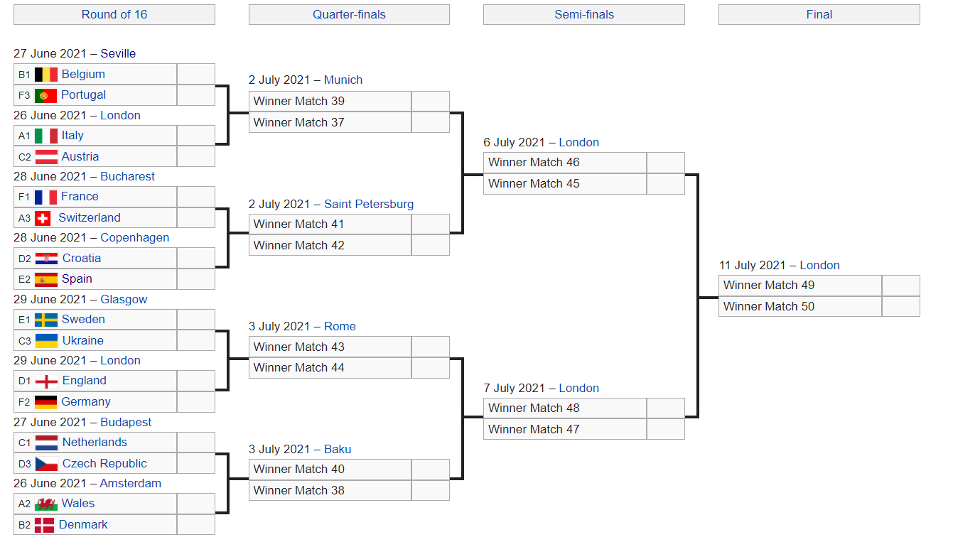Click the Sweden flag icon
This screenshot has height=542, width=980.
click(46, 320)
